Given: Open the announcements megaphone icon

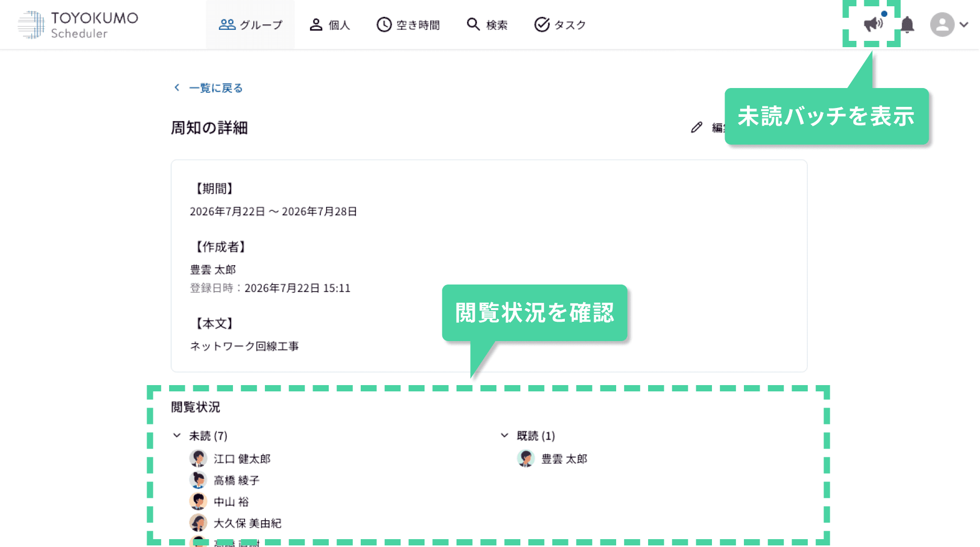Looking at the screenshot, I should [873, 24].
